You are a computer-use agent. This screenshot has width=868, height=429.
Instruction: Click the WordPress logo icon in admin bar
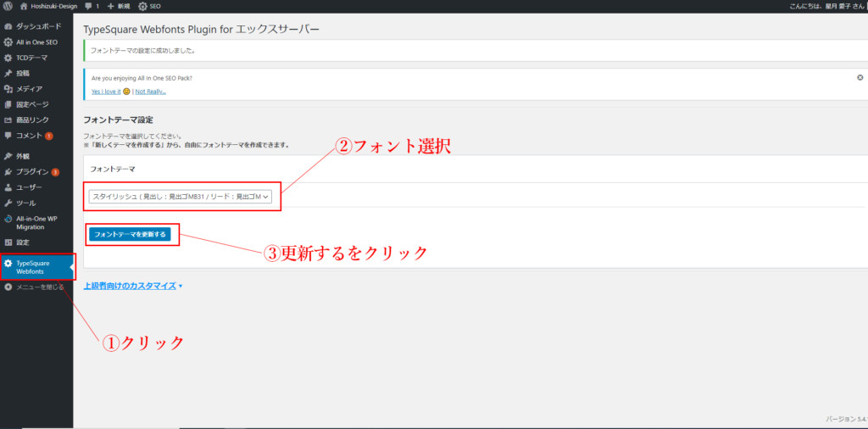(8, 6)
